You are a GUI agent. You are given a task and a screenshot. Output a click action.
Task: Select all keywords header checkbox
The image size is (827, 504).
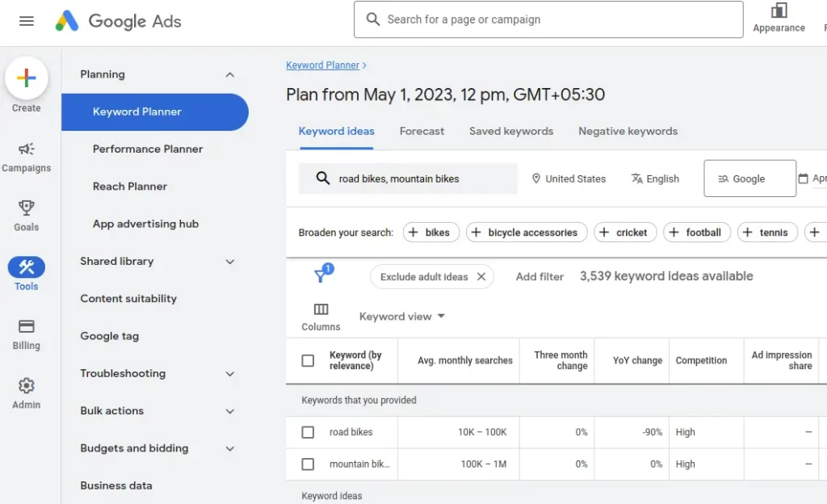pos(308,360)
